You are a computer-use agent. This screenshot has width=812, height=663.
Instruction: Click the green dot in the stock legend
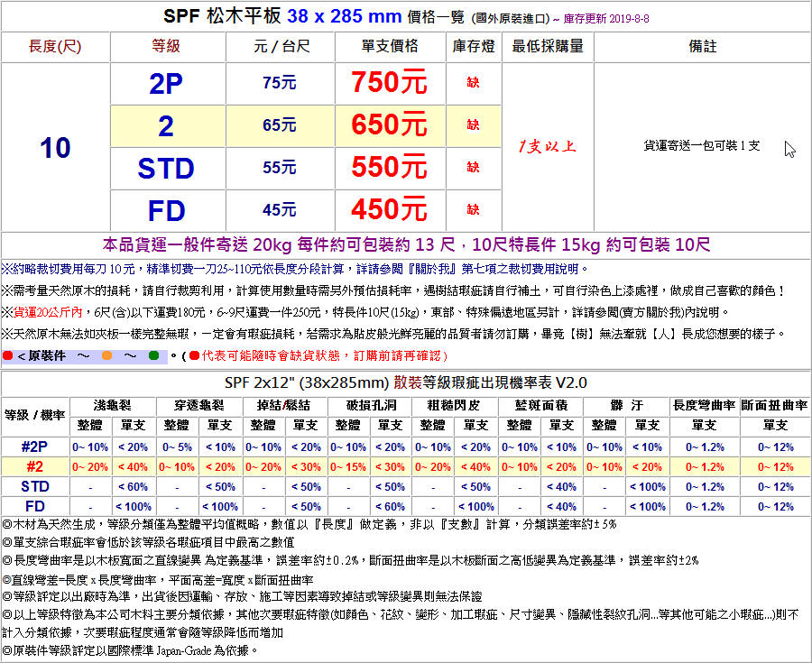click(153, 355)
